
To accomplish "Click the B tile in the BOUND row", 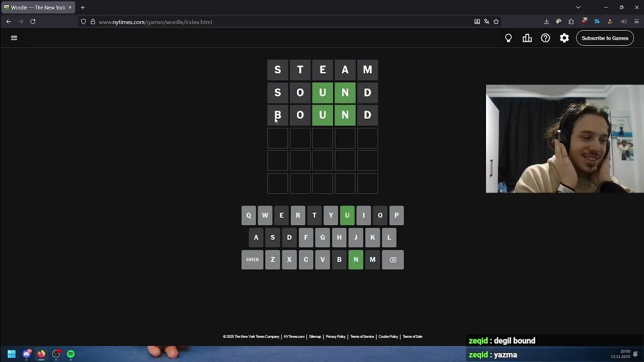I will pos(278,115).
